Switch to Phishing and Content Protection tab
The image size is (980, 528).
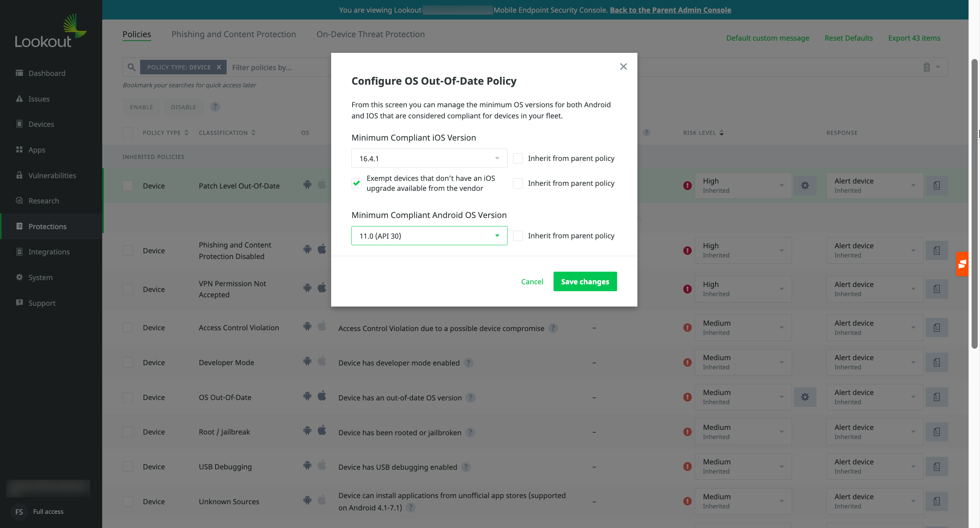click(x=234, y=34)
